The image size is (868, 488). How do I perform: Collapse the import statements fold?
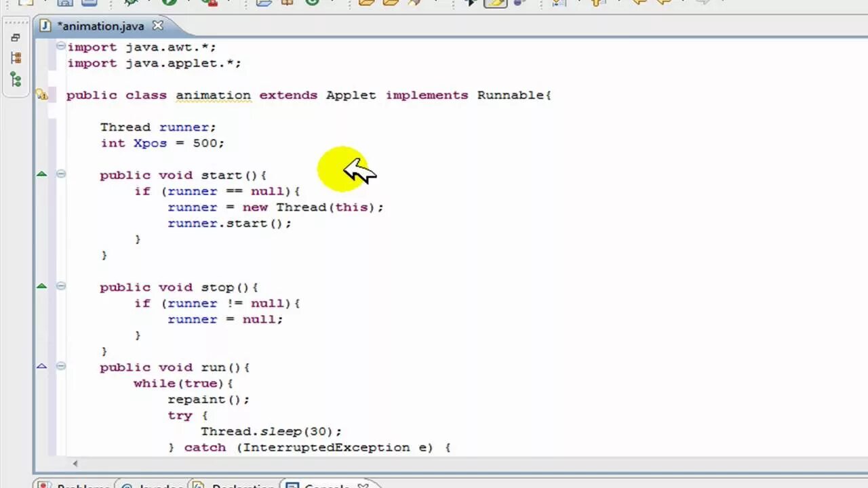pyautogui.click(x=61, y=46)
